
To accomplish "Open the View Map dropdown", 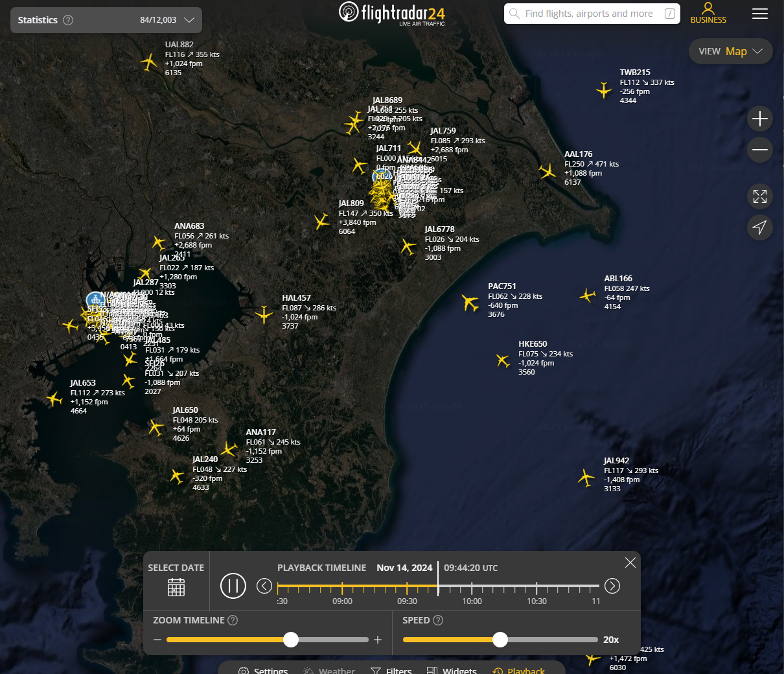I will tap(730, 51).
